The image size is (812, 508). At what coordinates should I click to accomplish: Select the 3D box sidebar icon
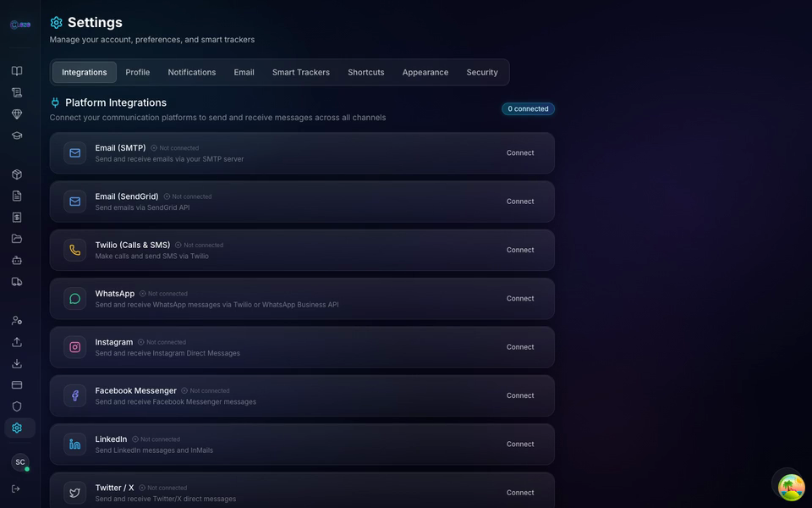[x=17, y=174]
